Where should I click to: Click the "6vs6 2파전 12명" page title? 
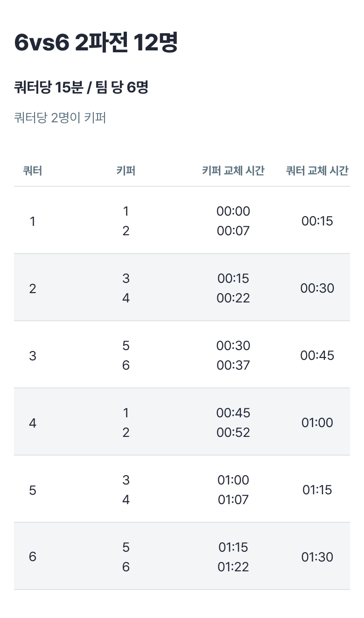tap(96, 43)
